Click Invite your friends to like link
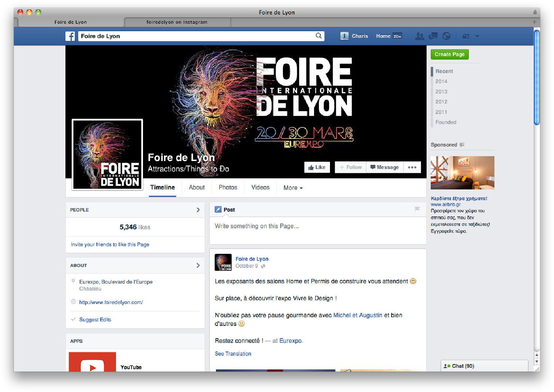The width and height of the screenshot is (554, 392). (110, 244)
